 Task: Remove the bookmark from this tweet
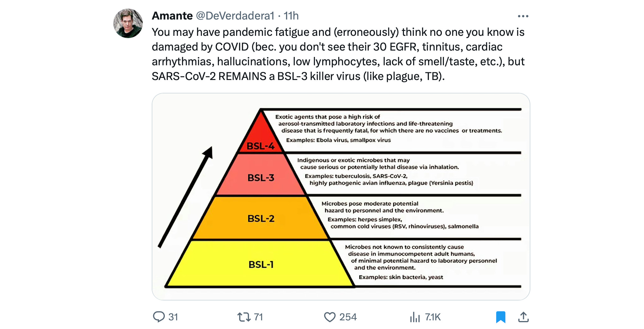coord(501,317)
